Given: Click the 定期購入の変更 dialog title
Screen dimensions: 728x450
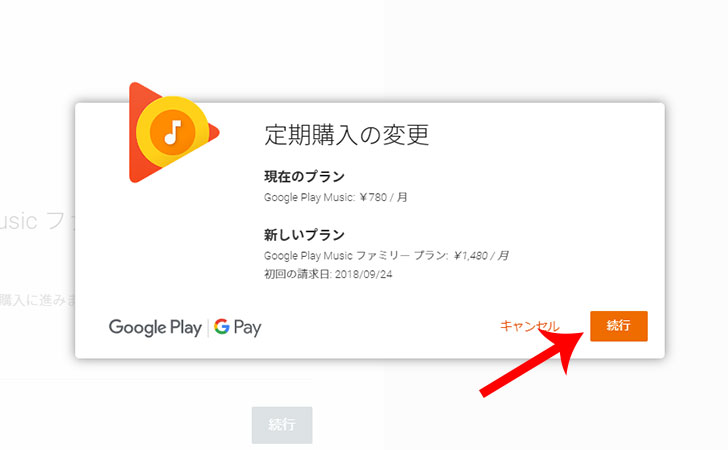Looking at the screenshot, I should [x=346, y=135].
